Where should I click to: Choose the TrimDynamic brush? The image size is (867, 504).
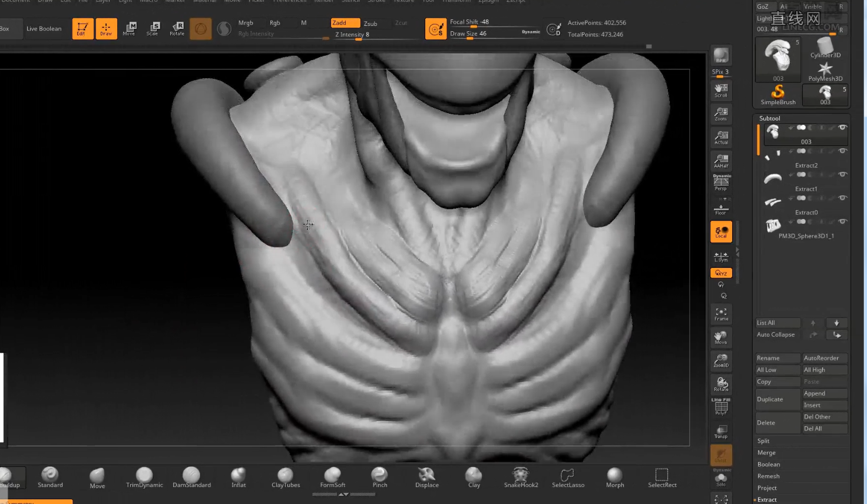pos(144,478)
